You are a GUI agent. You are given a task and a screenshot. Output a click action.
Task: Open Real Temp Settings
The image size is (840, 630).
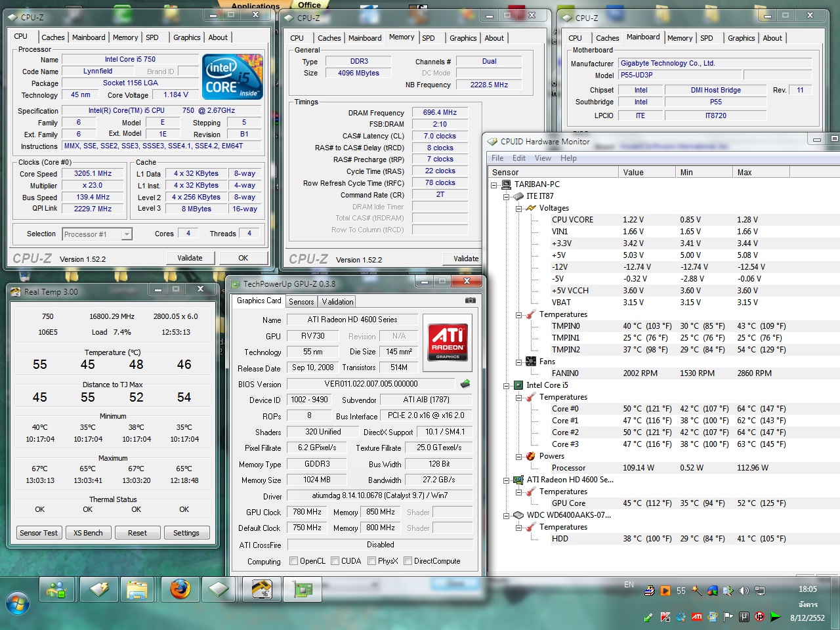tap(186, 533)
